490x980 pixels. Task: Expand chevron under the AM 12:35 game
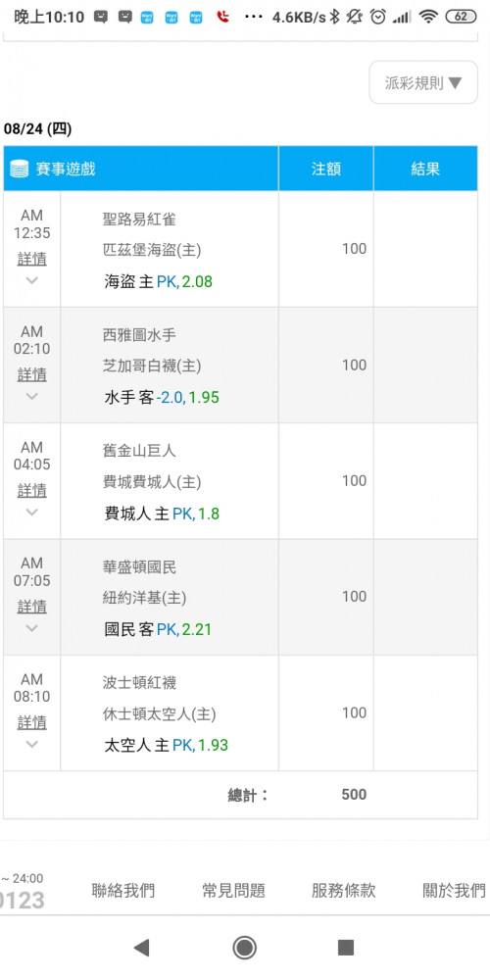click(32, 280)
